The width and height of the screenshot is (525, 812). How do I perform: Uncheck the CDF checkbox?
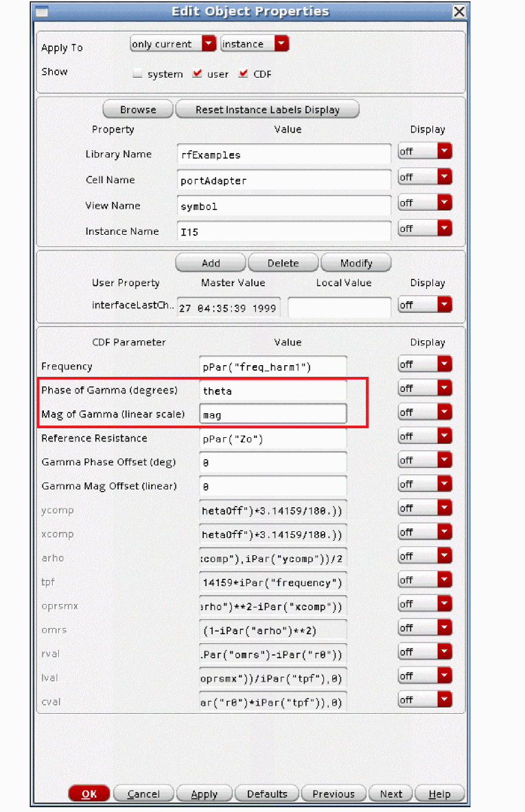tap(244, 73)
